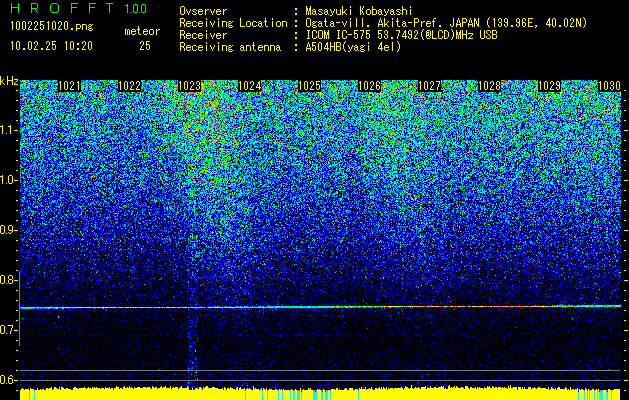
Task: Click the Receiving antenna label
Action: click(x=230, y=47)
